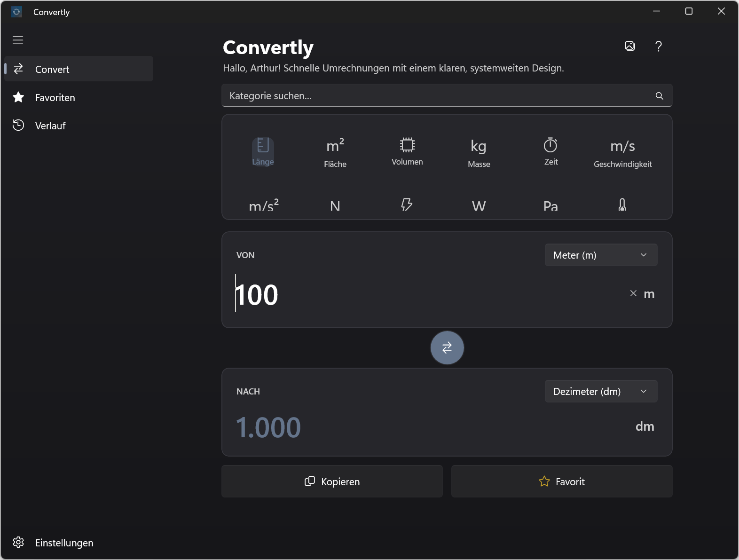This screenshot has width=739, height=560.
Task: Select the Geschwindigkeit category
Action: coord(623,153)
